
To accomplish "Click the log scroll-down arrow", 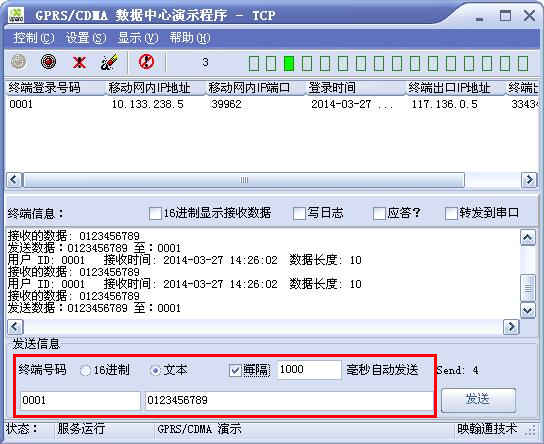I will [x=528, y=310].
